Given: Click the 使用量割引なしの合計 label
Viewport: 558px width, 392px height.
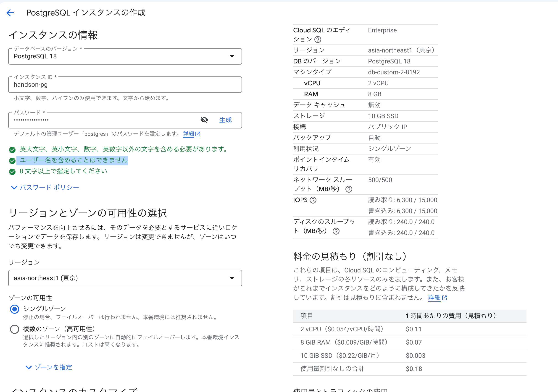Looking at the screenshot, I should coord(332,369).
